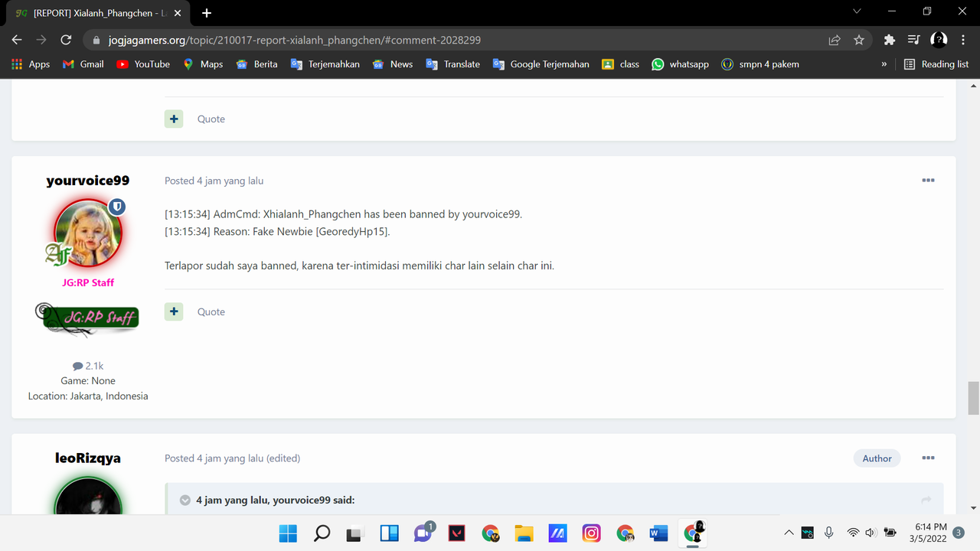Launch Valorant from the taskbar

(x=457, y=533)
